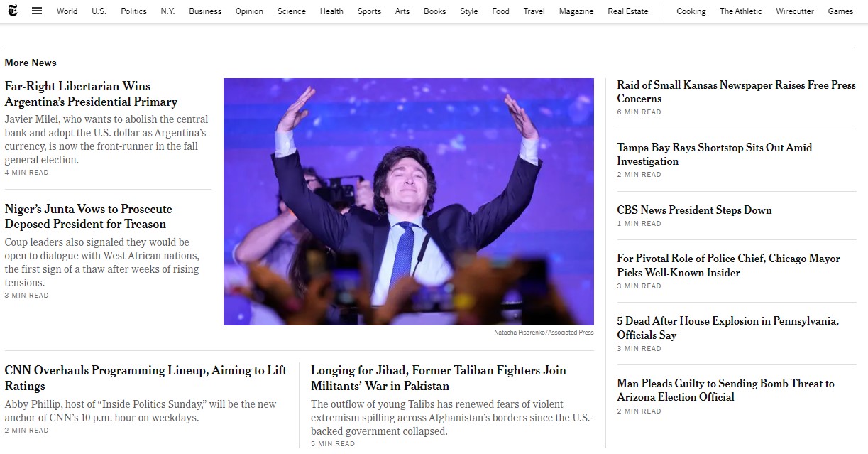Open the World section

pos(67,11)
